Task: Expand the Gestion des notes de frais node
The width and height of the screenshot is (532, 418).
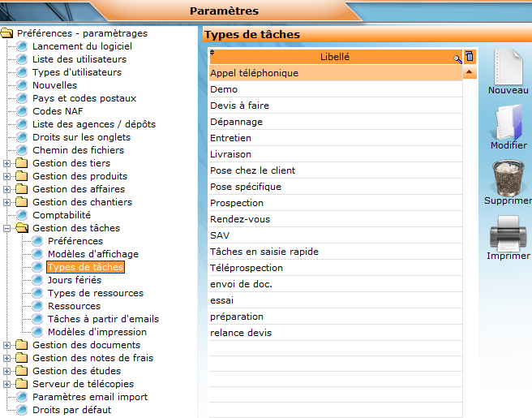Action: pos(6,358)
